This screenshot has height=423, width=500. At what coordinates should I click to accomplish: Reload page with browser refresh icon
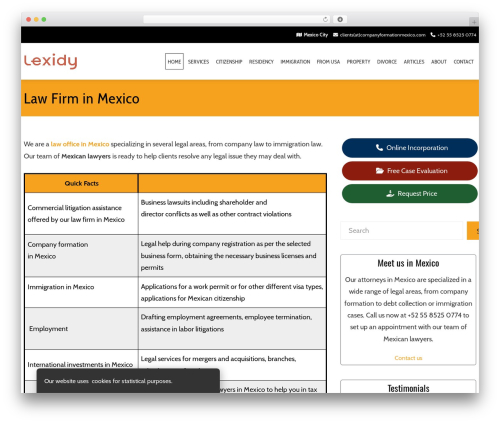point(325,19)
